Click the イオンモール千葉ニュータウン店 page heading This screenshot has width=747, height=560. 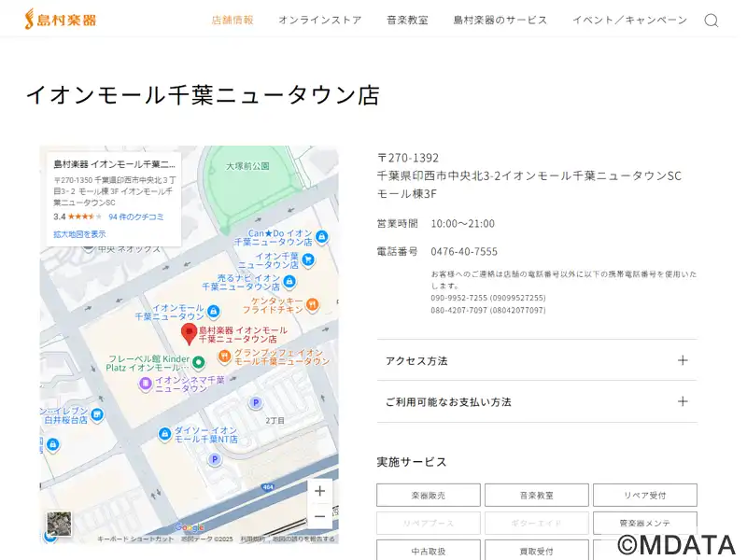(x=203, y=95)
